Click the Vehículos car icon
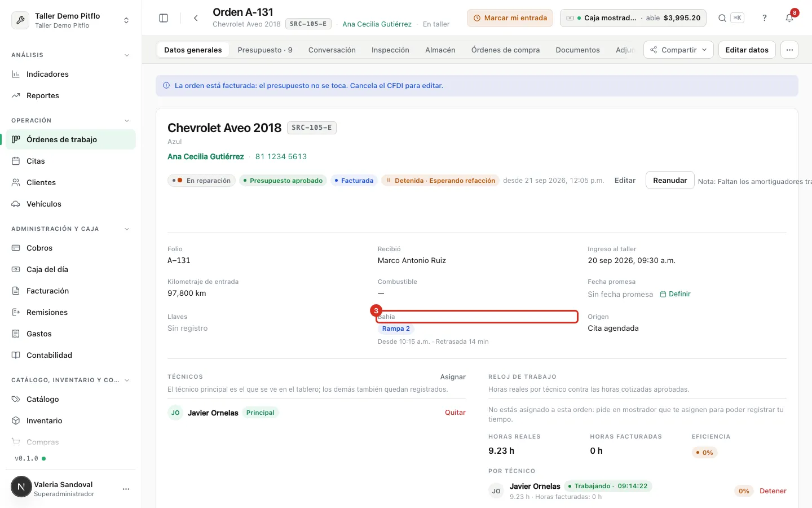The image size is (812, 508). tap(16, 204)
